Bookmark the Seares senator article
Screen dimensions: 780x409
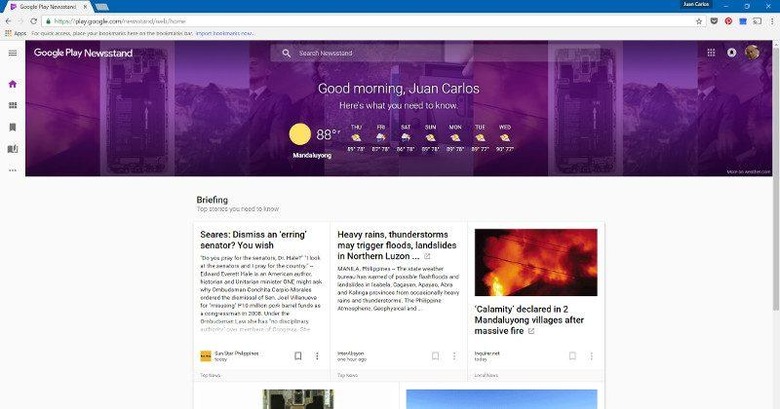[x=298, y=356]
